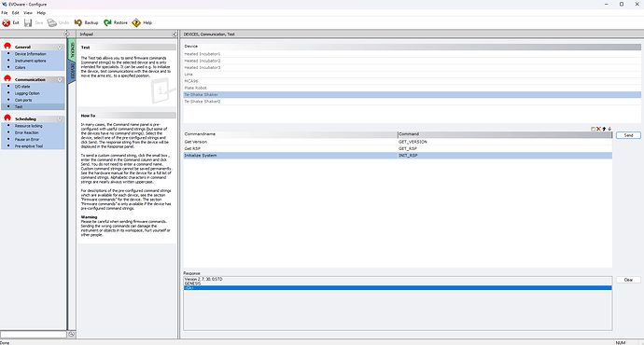
Task: Switch to the DEVICES vertical tab
Action: (72, 72)
